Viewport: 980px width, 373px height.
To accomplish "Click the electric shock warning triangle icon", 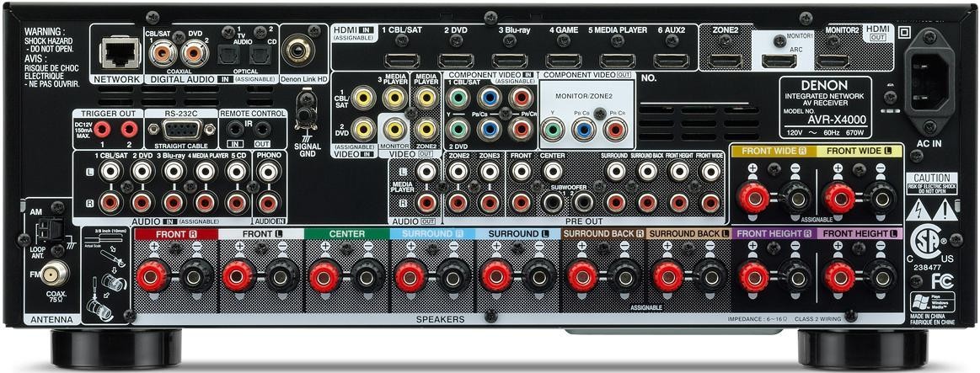I will [x=920, y=210].
